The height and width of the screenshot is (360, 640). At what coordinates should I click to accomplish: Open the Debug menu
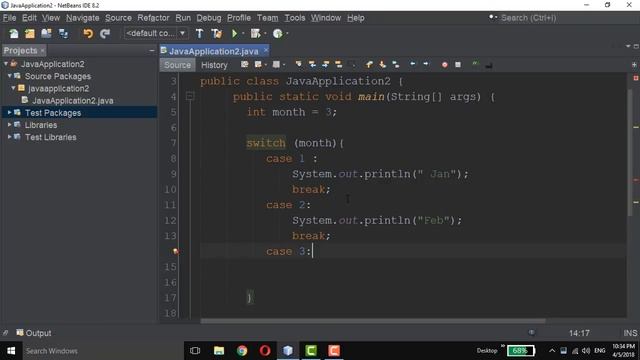coord(209,18)
